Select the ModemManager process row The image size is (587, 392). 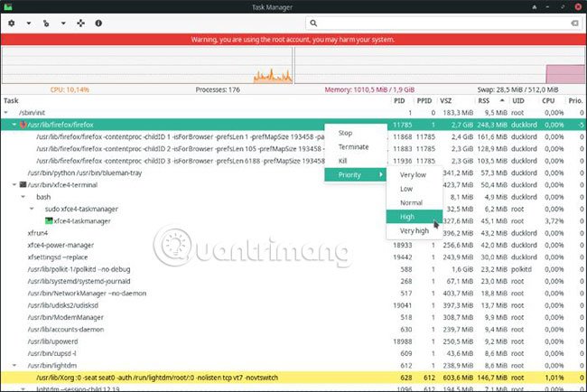pos(293,317)
